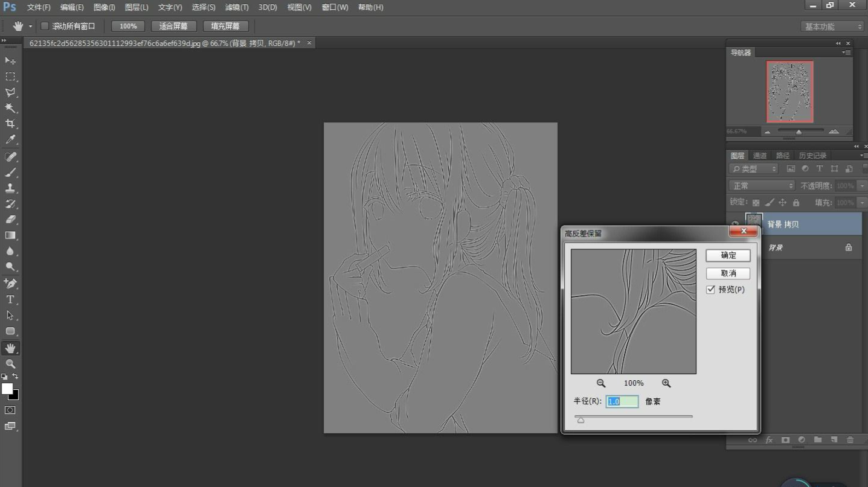Expand the 类型 layer filter dropdown
868x487 pixels.
click(753, 169)
